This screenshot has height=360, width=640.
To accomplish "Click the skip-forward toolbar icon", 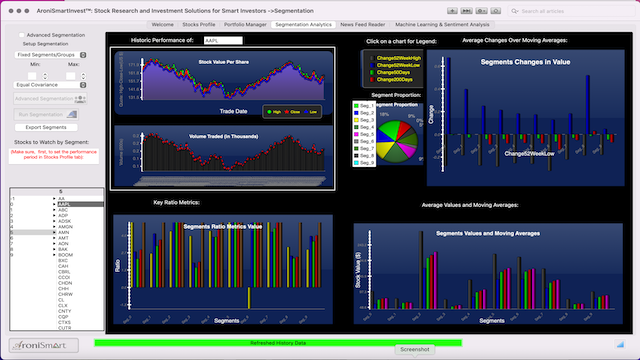I will pyautogui.click(x=467, y=11).
